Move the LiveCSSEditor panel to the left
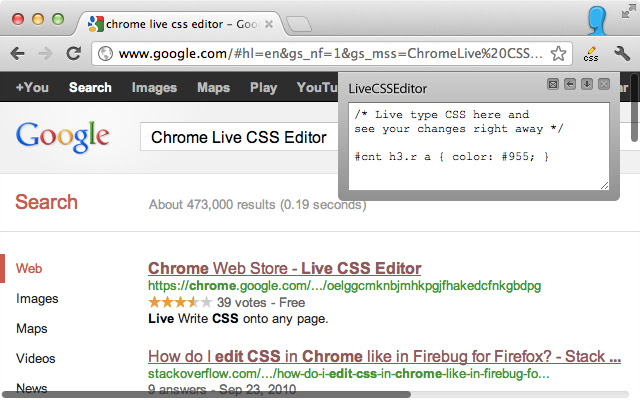640x400 pixels. pos(570,85)
